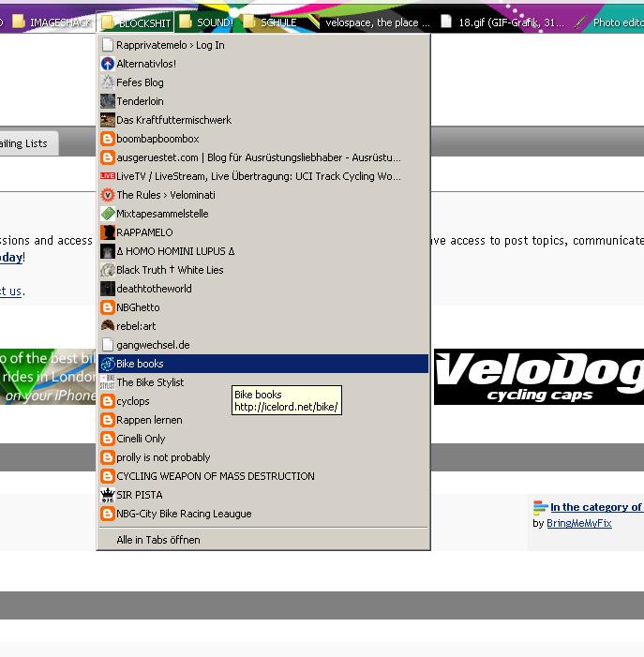Viewport: 644px width, 657px height.
Task: Open The Bike Stylist bookmark icon
Action: 108,382
